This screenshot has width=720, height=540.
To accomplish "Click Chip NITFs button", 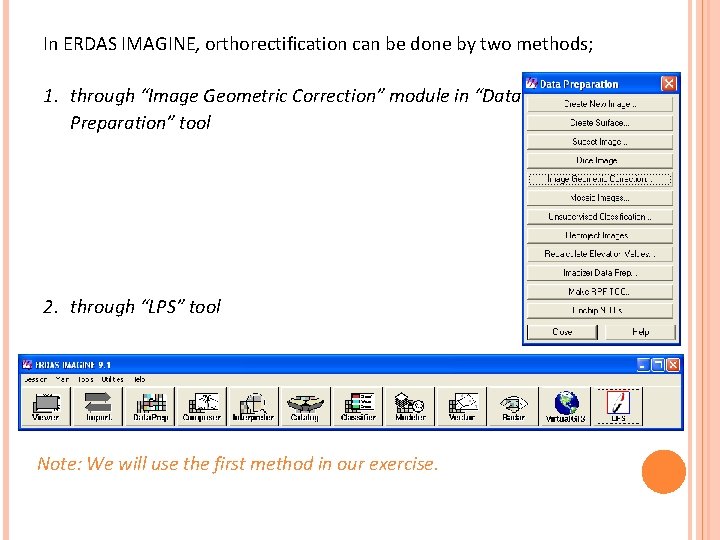I will click(600, 310).
